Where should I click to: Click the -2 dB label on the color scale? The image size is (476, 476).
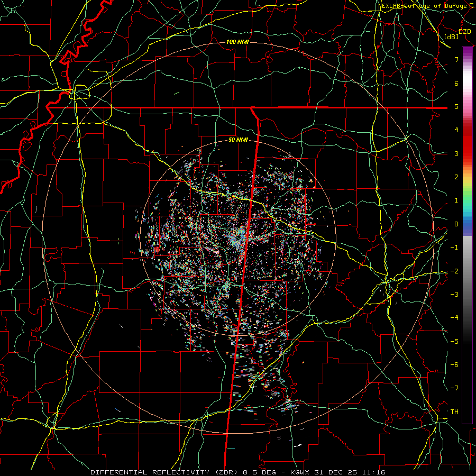point(454,271)
